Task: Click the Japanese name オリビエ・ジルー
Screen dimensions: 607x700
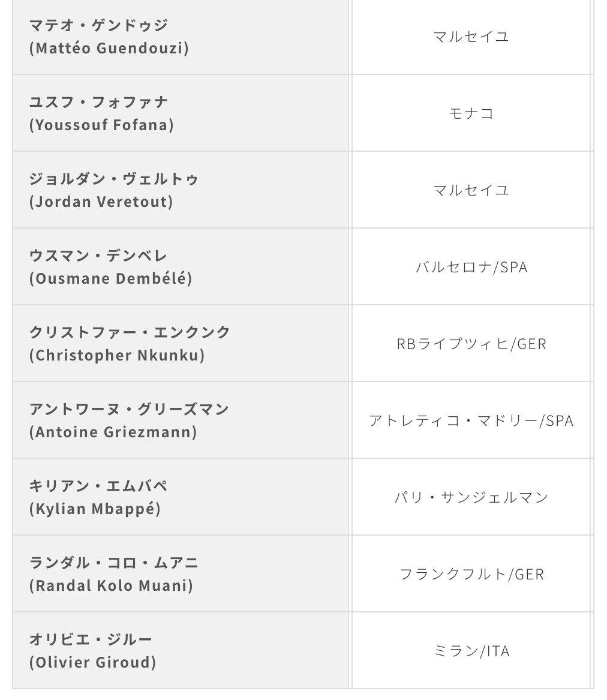Action: tap(91, 639)
